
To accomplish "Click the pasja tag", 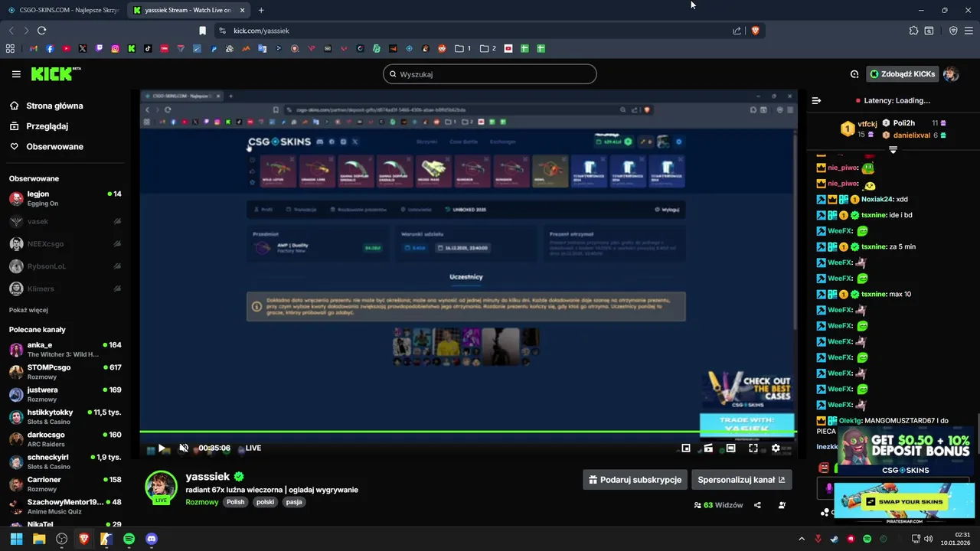I will tap(294, 502).
